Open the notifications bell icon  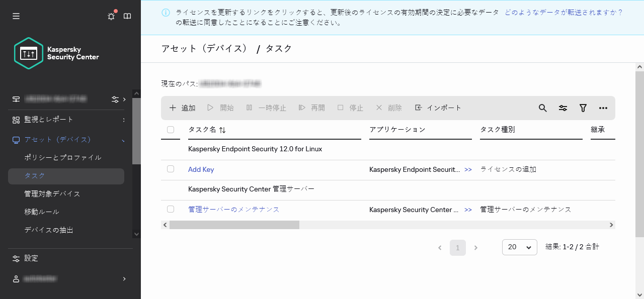point(111,16)
